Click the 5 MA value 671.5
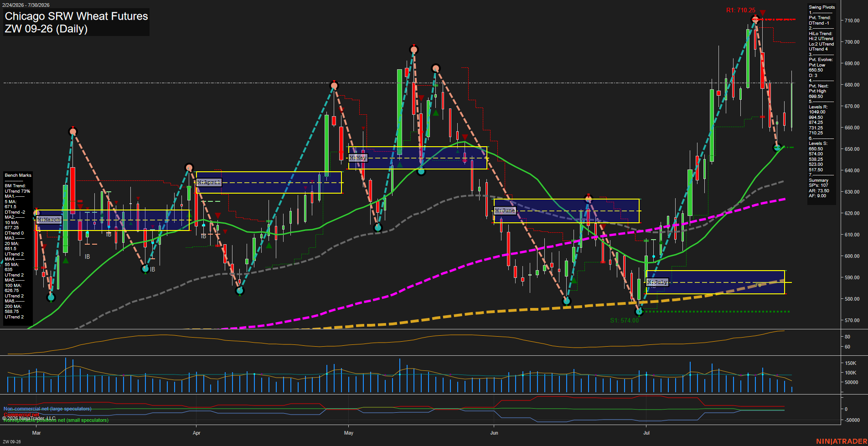This screenshot has height=446, width=868. tap(10, 207)
